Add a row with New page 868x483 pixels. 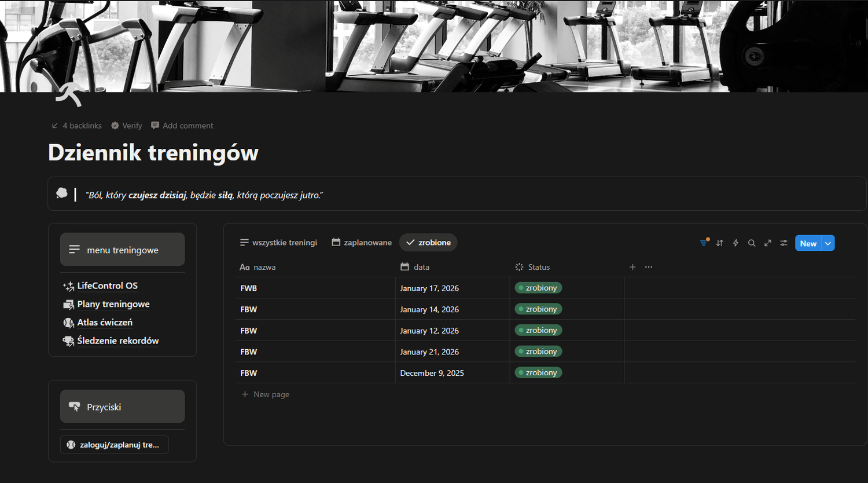tap(266, 394)
